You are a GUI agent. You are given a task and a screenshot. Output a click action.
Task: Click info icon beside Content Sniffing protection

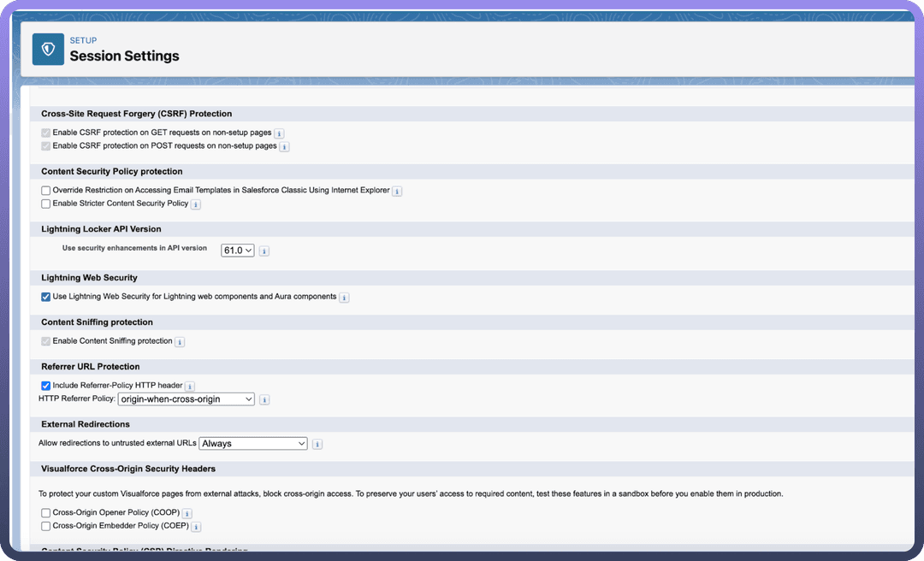point(180,342)
